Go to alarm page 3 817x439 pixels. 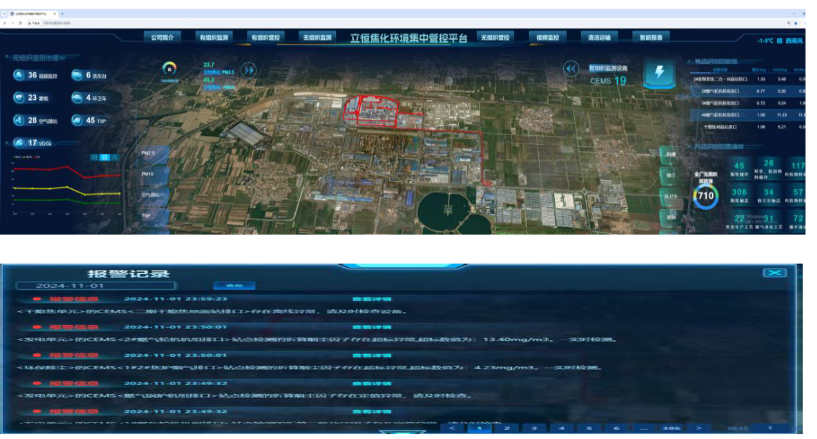534,428
